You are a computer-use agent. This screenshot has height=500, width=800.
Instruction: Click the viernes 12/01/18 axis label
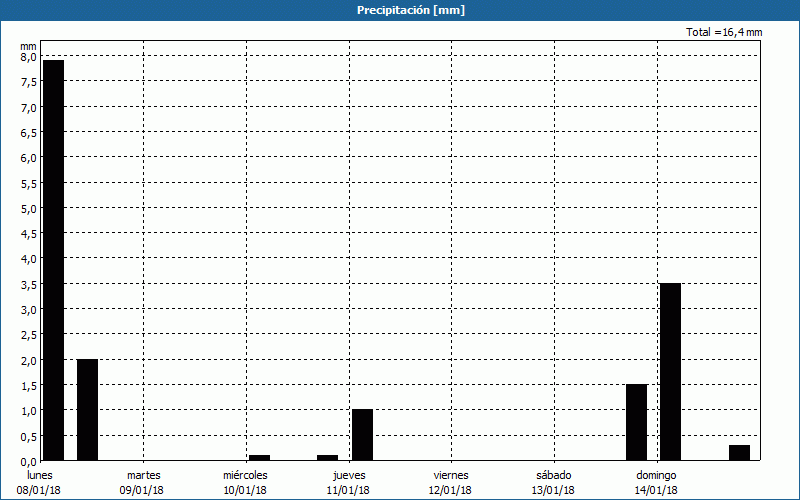tap(451, 482)
